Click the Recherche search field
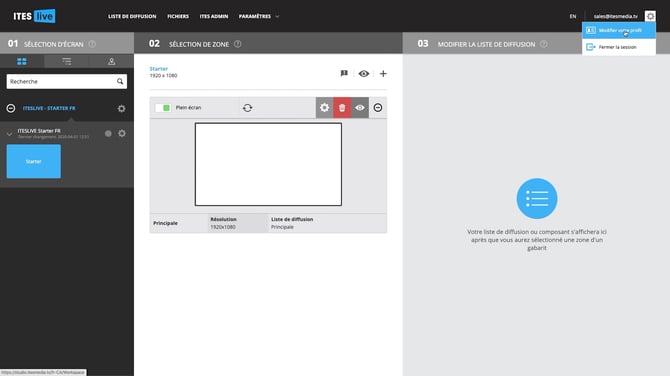This screenshot has height=376, width=670. point(62,81)
